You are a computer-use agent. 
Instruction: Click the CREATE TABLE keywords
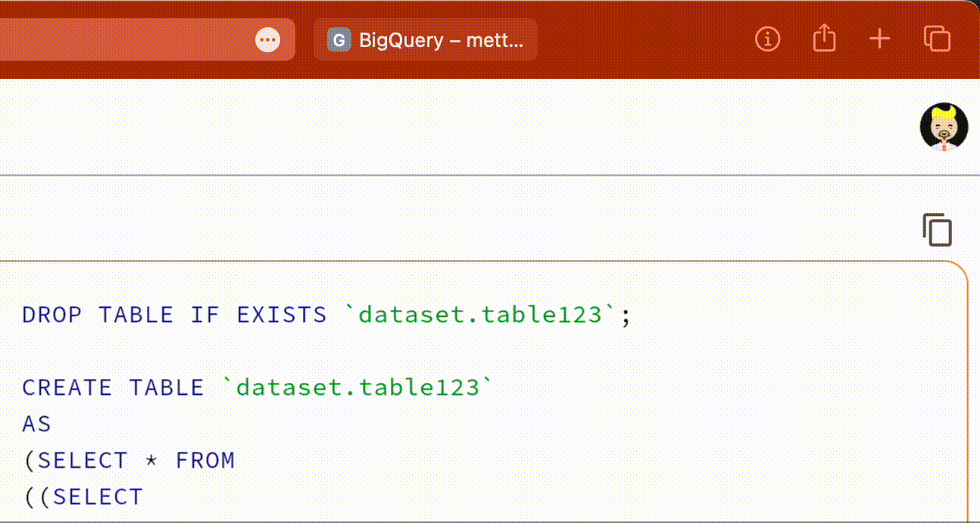point(113,387)
